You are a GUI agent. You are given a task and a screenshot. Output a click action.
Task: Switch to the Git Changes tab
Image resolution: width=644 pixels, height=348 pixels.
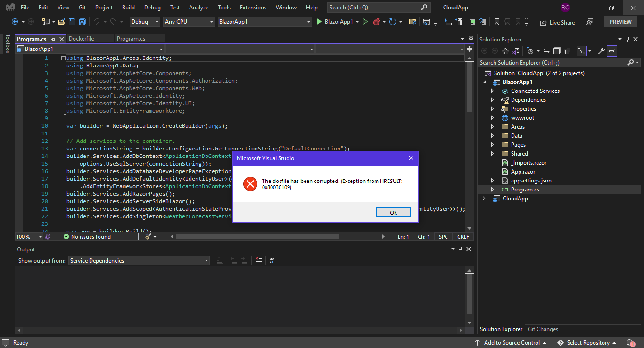[x=543, y=329]
